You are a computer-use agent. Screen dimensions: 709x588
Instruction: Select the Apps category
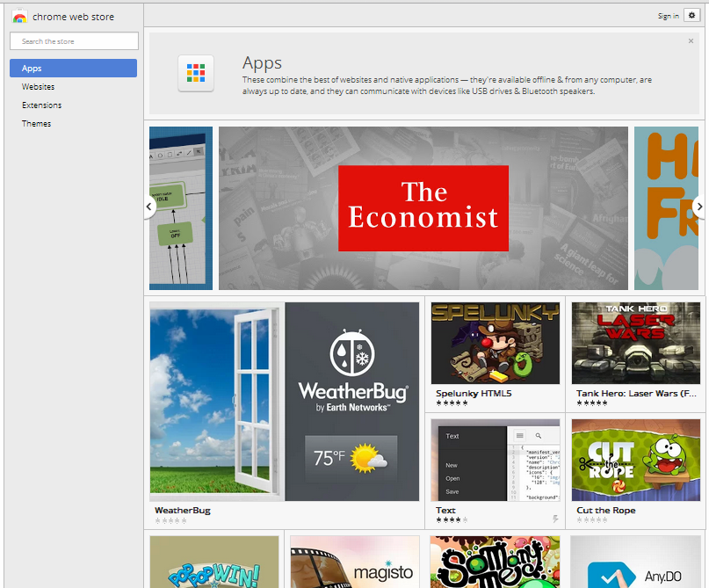point(73,69)
